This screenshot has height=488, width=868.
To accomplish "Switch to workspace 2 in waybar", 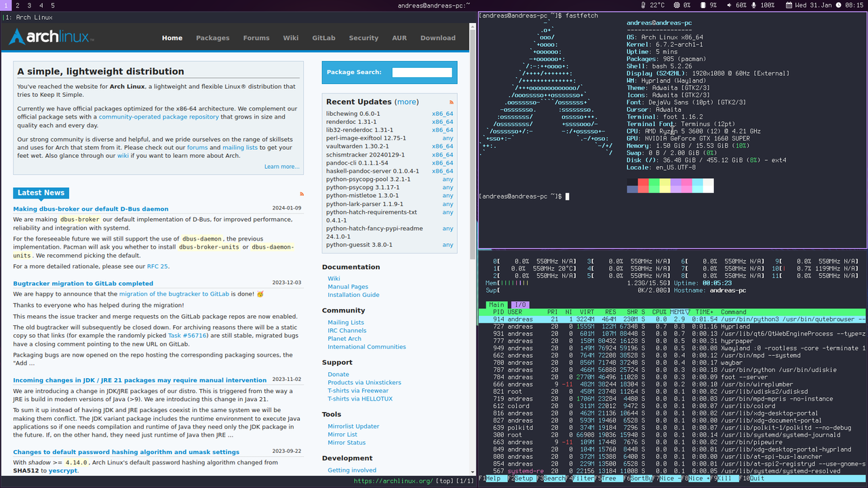I will [18, 5].
